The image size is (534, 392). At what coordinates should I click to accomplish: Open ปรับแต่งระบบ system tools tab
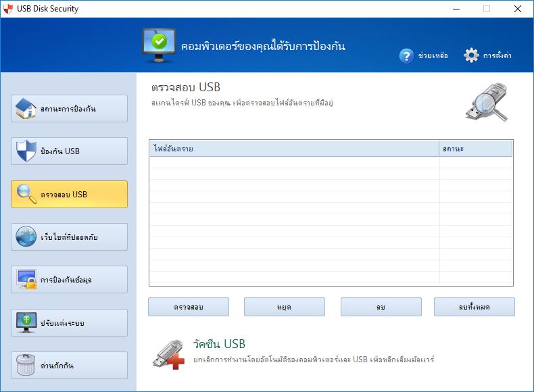[69, 323]
